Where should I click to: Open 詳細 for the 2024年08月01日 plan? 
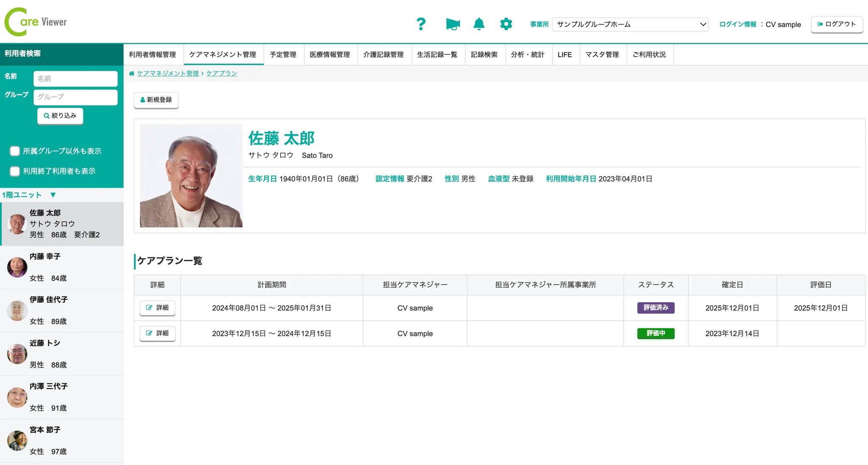pos(157,308)
